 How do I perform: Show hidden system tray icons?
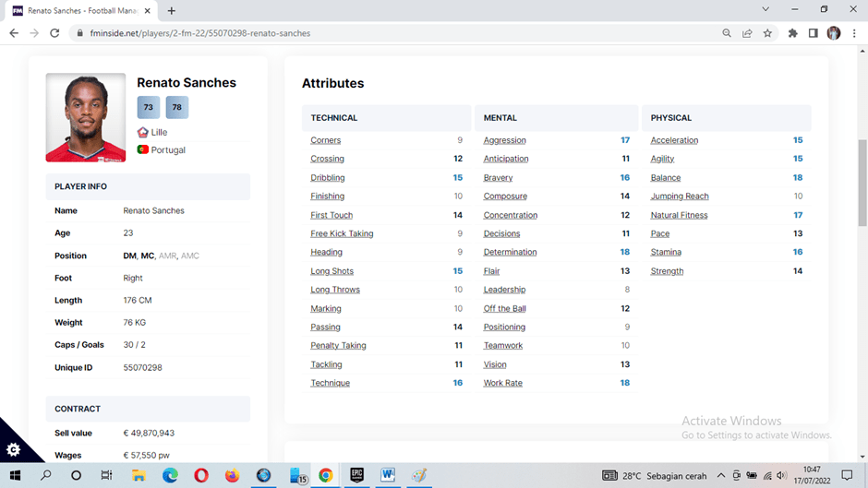(721, 476)
